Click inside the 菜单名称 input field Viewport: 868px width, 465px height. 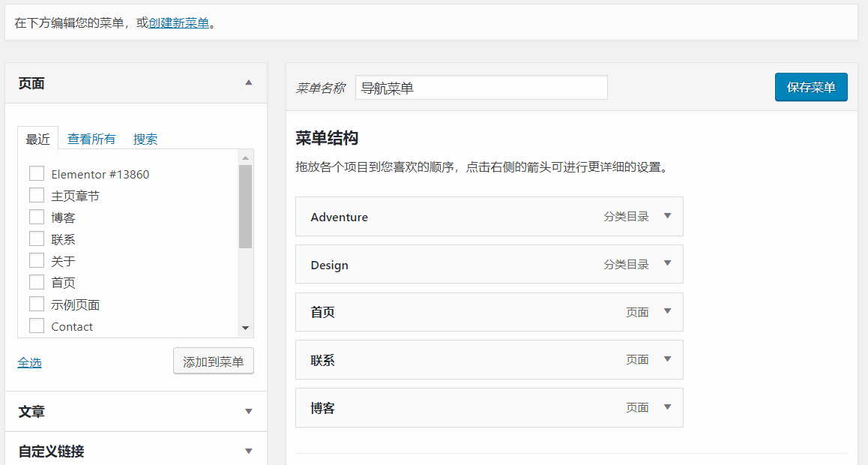click(x=487, y=87)
